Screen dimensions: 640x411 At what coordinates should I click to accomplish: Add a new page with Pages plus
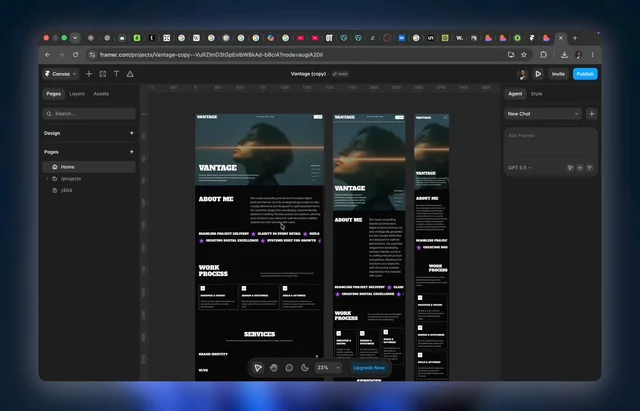(x=131, y=152)
